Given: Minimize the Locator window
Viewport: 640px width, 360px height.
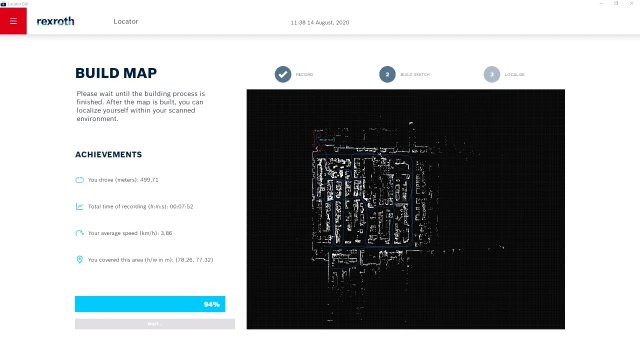Looking at the screenshot, I should [x=601, y=3].
